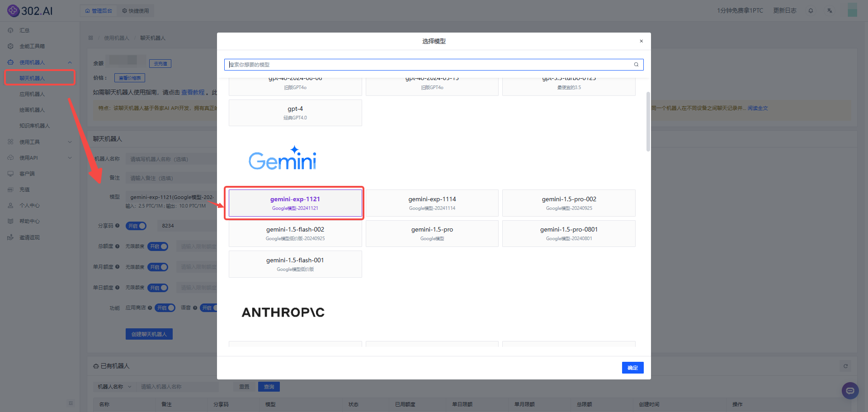Open the 模型 selection field
This screenshot has height=412, width=868.
[171, 197]
